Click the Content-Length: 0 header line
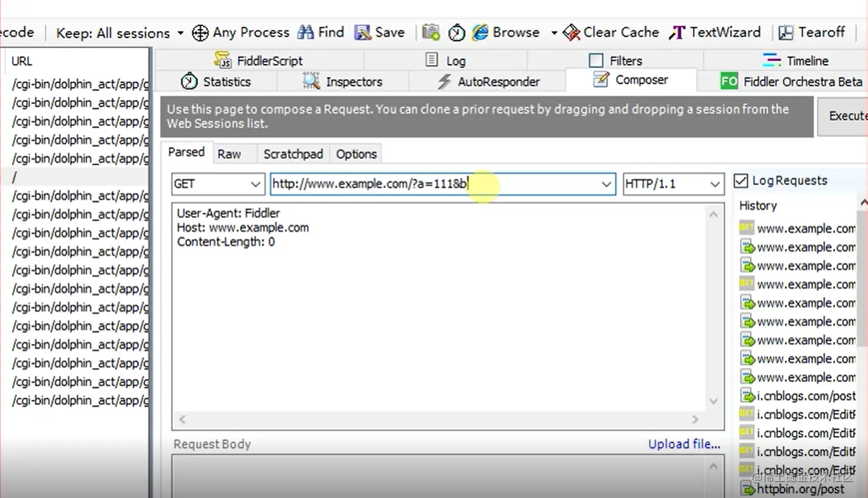This screenshot has height=498, width=868. [226, 242]
